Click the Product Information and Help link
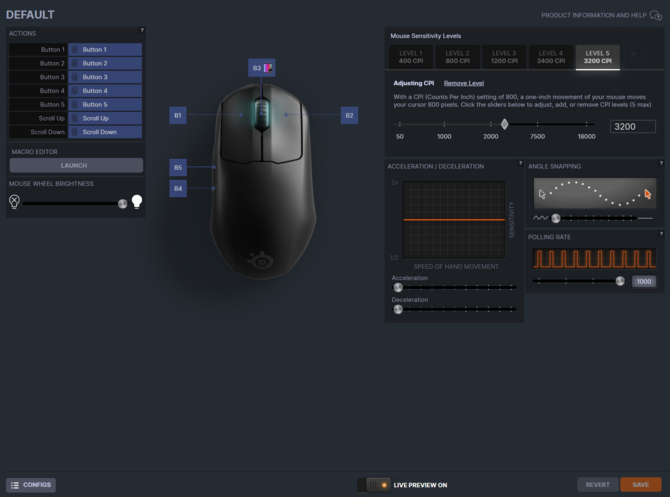The image size is (670, 497). point(594,15)
